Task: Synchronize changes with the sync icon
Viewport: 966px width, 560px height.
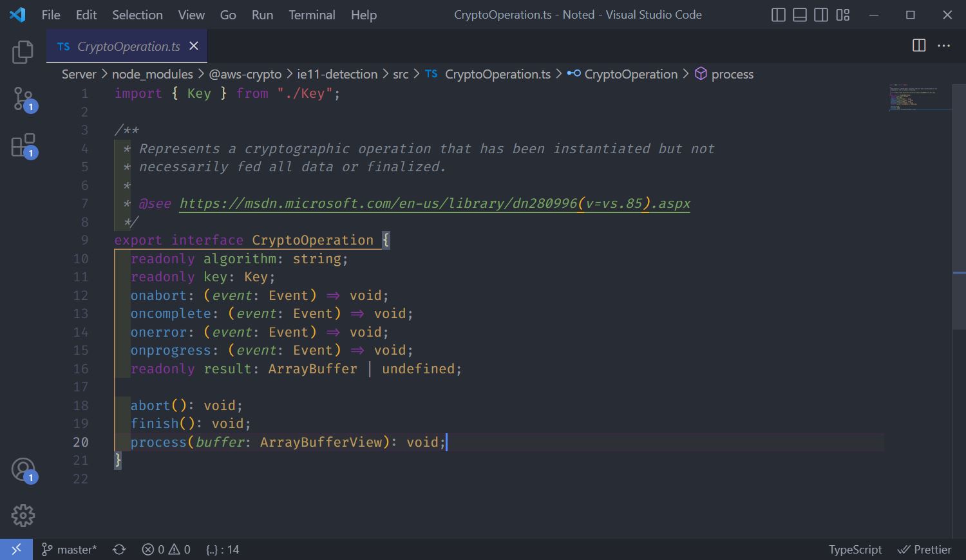Action: (119, 549)
